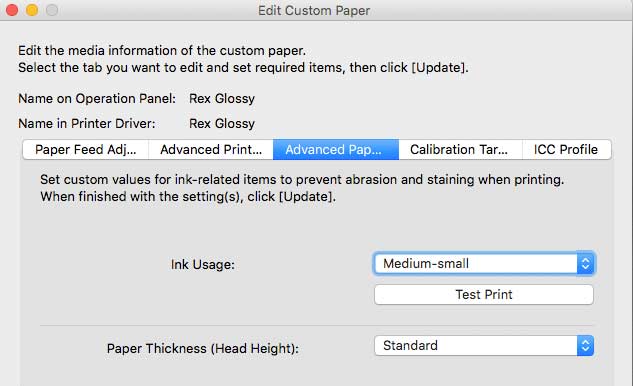This screenshot has width=633, height=386.
Task: Click the Rex Glossy printer driver name
Action: coord(222,124)
